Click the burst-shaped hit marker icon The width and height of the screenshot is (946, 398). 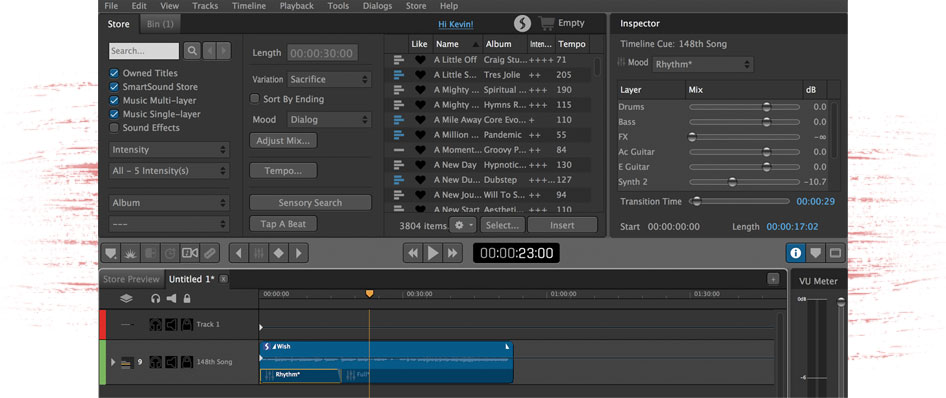[130, 253]
